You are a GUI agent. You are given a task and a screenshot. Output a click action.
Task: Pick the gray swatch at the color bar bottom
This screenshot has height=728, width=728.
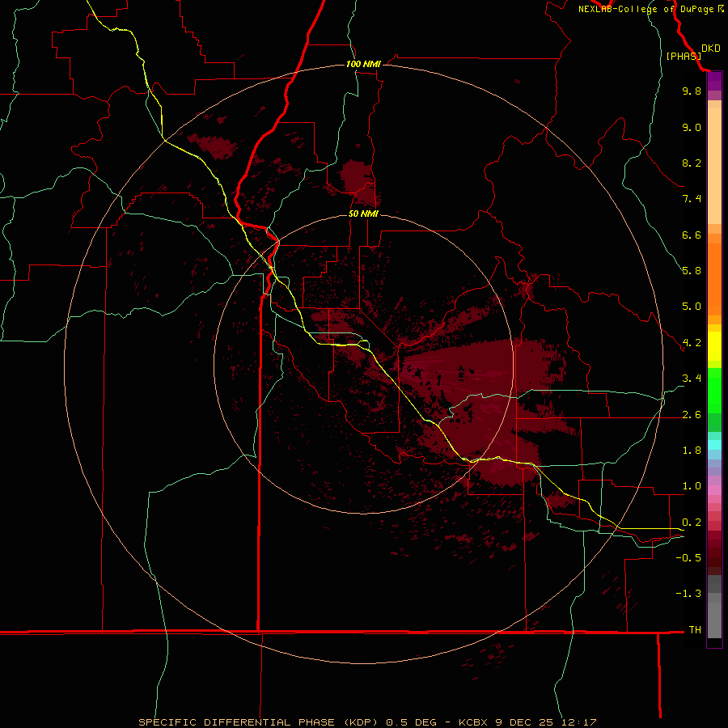click(x=714, y=620)
